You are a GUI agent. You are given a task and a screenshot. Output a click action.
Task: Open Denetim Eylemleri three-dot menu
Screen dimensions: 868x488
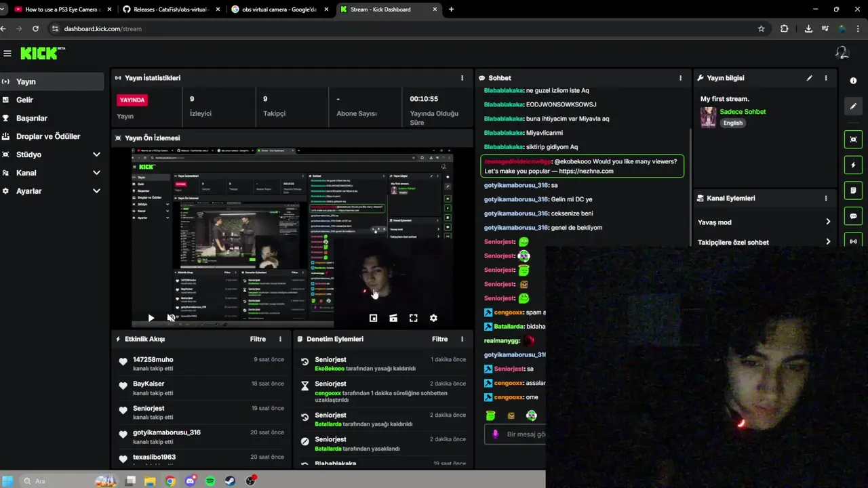tap(462, 339)
